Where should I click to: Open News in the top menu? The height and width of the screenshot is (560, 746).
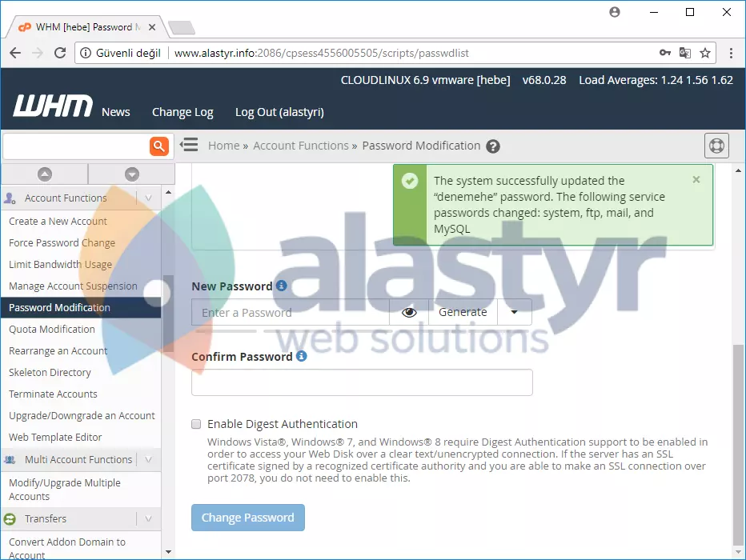click(x=115, y=112)
